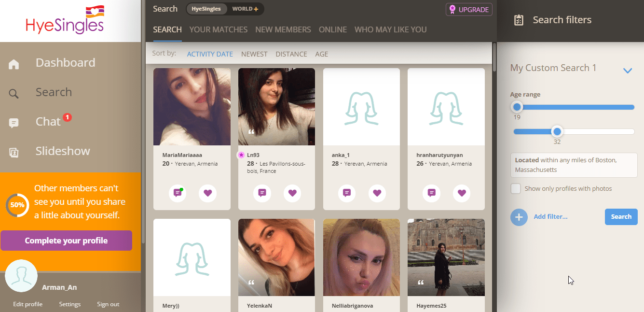Click the Search magnifier icon in sidebar
644x312 pixels.
click(14, 94)
